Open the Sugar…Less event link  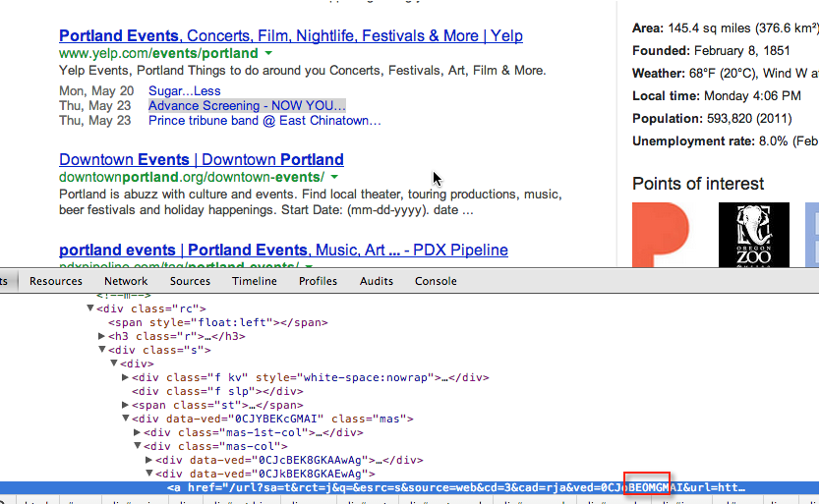coord(184,91)
